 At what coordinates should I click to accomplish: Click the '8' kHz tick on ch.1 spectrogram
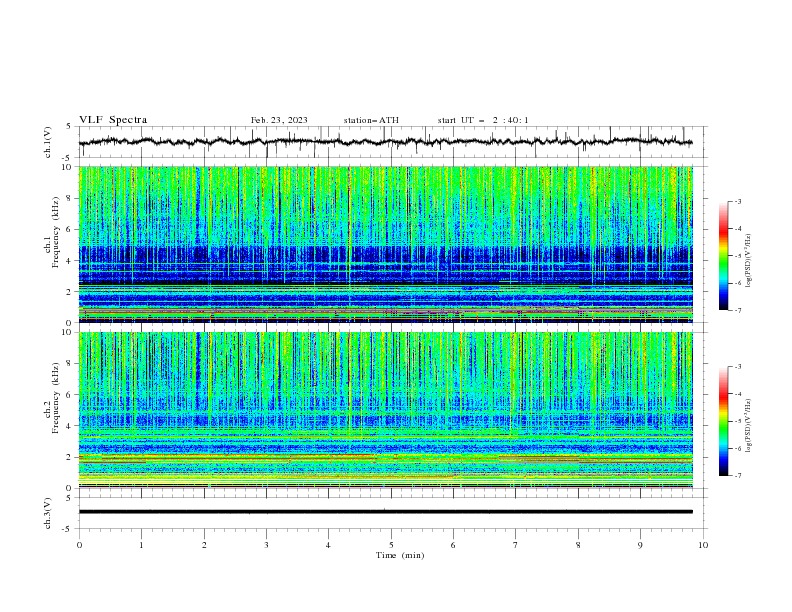point(71,198)
